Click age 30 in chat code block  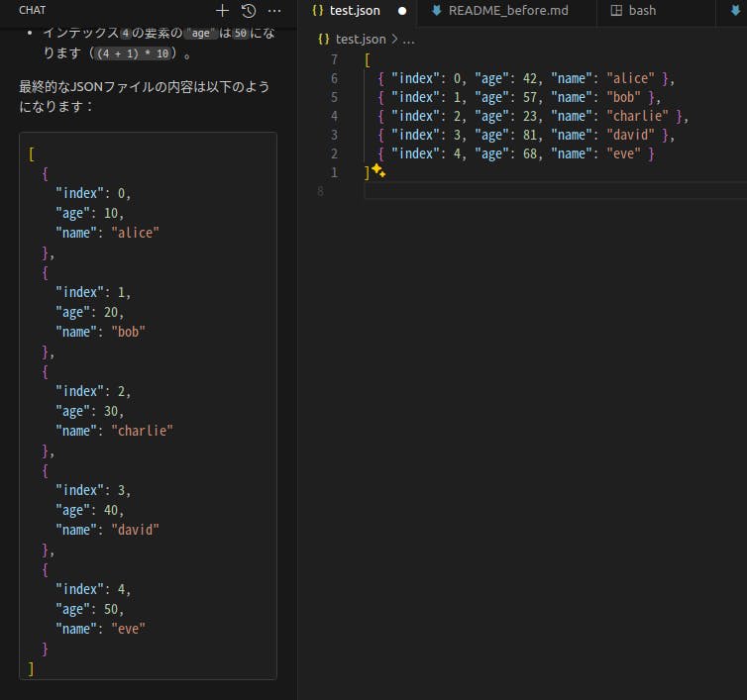[x=111, y=412]
